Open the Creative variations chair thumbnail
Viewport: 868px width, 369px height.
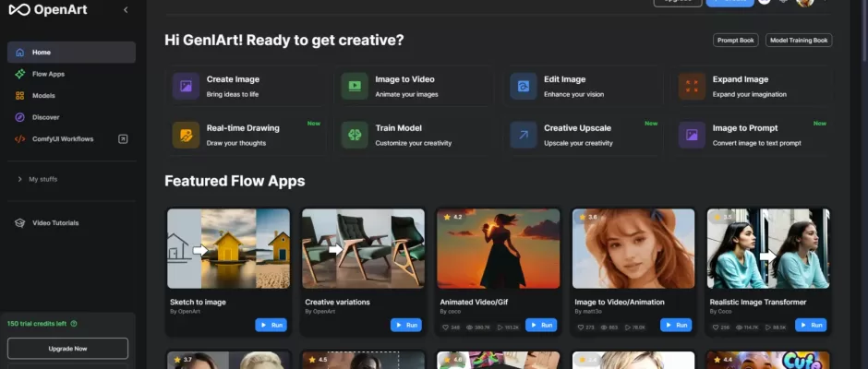tap(364, 248)
